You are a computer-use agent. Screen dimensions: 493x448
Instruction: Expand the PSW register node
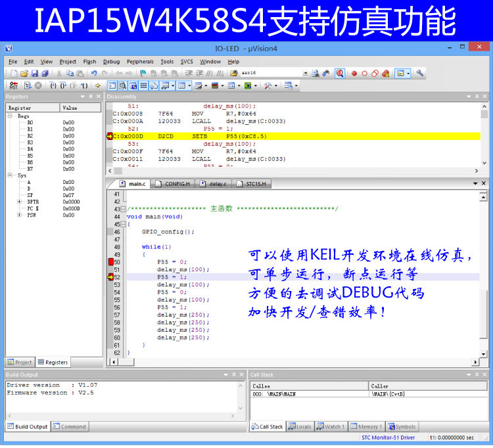tap(19, 215)
